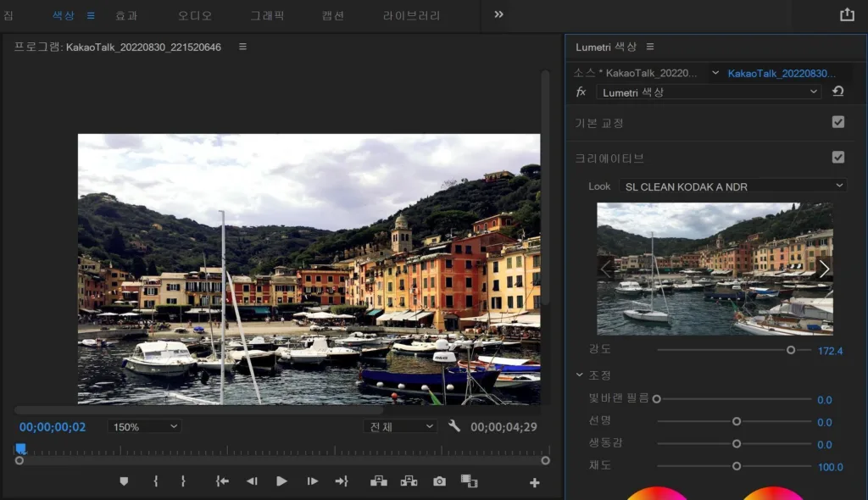Click the Extract button icon

pyautogui.click(x=409, y=481)
